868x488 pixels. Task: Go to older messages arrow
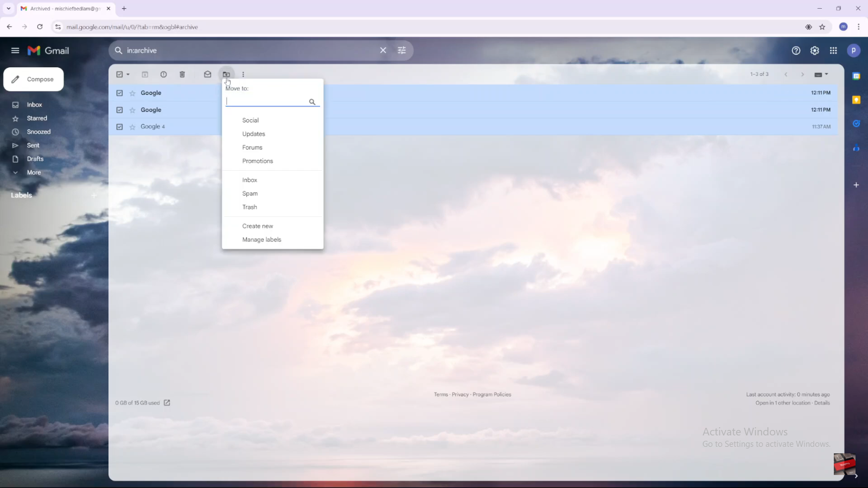(x=802, y=74)
